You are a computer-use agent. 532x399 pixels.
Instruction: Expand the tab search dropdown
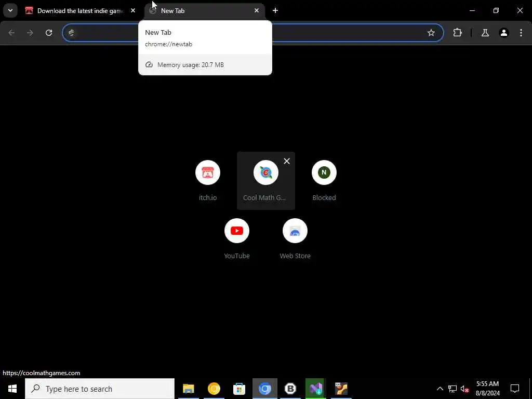(10, 10)
